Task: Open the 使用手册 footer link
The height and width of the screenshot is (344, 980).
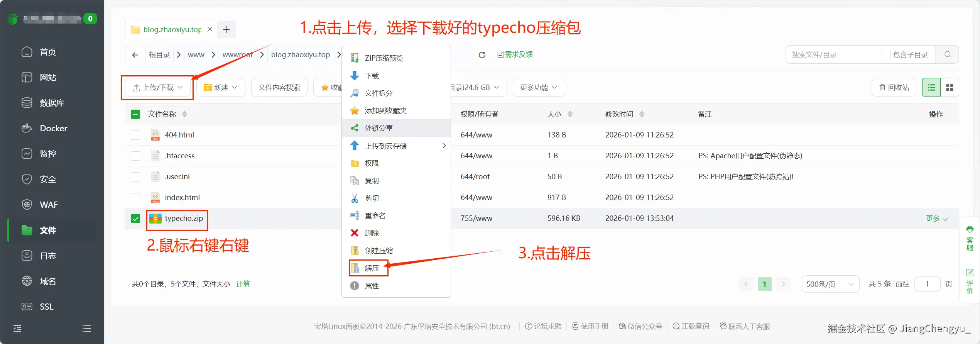Action: coord(590,326)
